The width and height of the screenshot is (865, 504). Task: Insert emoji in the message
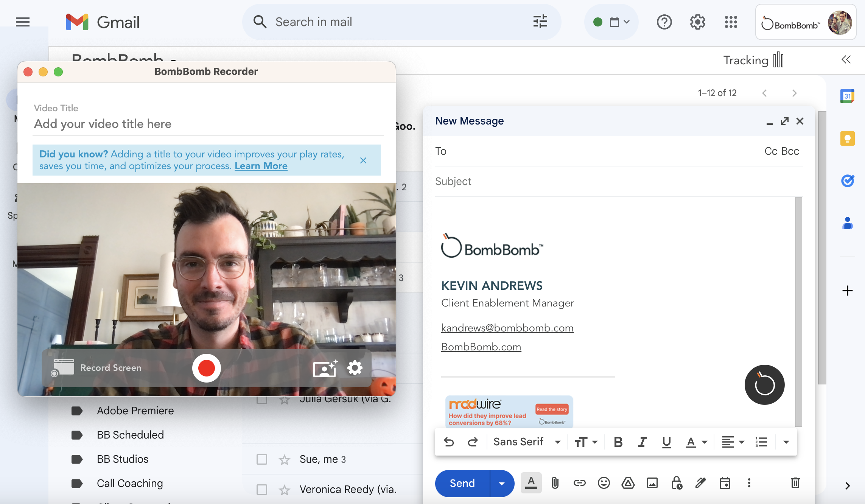tap(604, 483)
